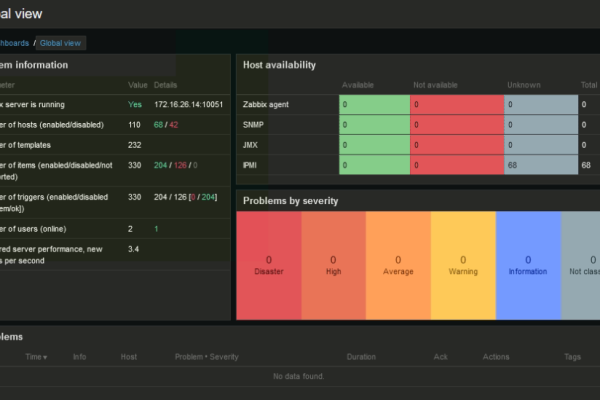Click the Information severity block
The width and height of the screenshot is (600, 400).
[x=528, y=264]
